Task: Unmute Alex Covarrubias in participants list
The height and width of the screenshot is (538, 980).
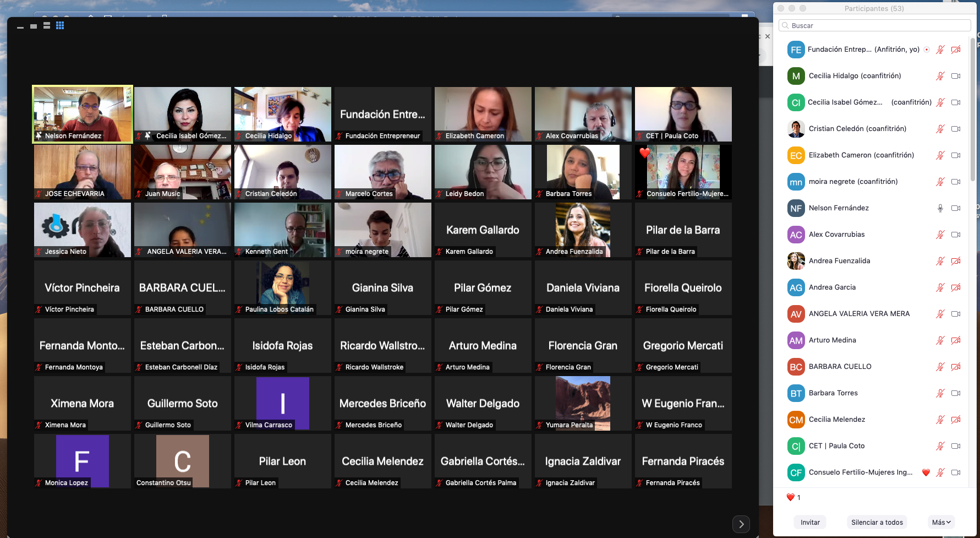Action: [x=940, y=235]
